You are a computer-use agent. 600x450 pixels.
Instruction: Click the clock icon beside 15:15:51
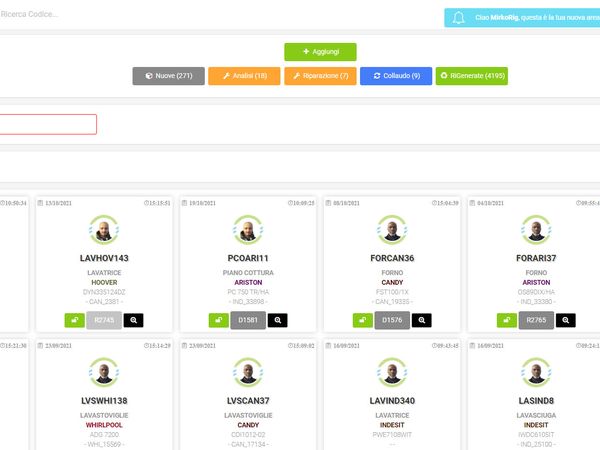pyautogui.click(x=146, y=203)
